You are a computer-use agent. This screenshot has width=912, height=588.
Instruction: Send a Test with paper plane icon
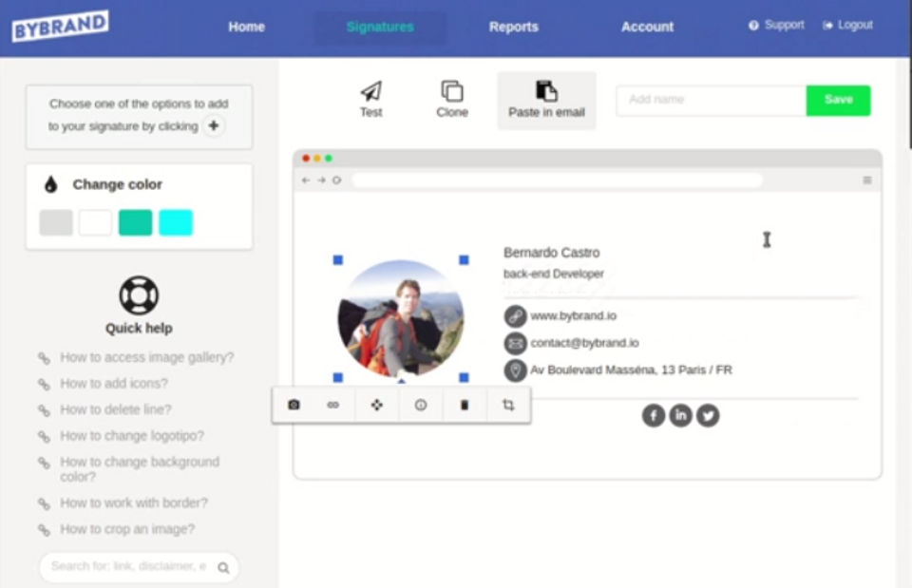click(x=371, y=100)
